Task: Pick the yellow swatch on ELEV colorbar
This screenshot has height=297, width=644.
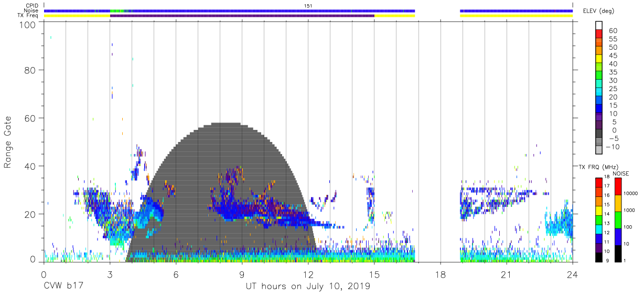Action: [x=599, y=59]
